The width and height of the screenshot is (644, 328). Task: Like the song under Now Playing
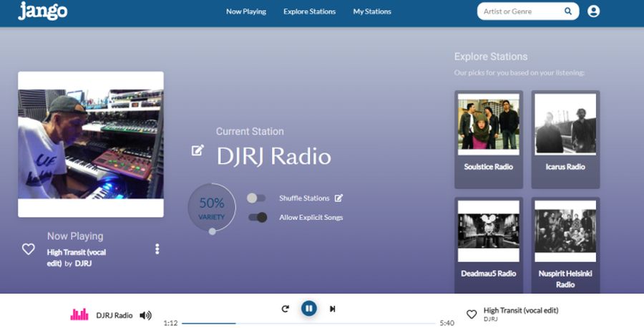pos(29,249)
